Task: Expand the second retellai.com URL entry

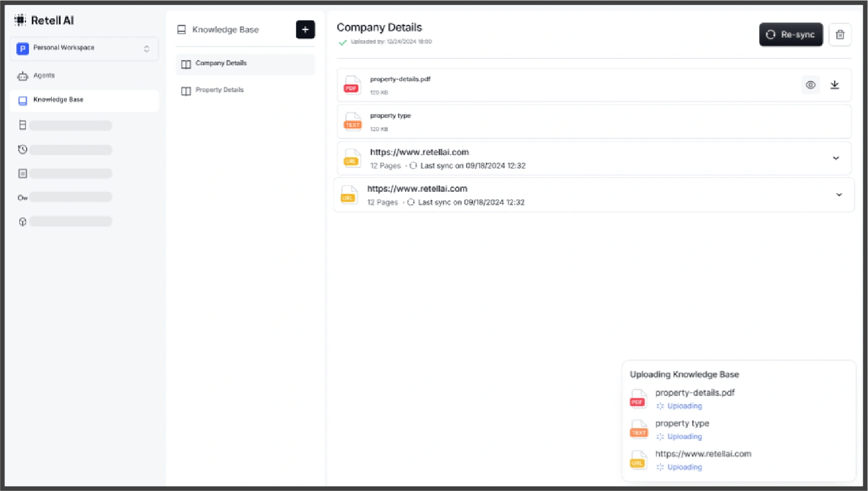Action: point(839,194)
